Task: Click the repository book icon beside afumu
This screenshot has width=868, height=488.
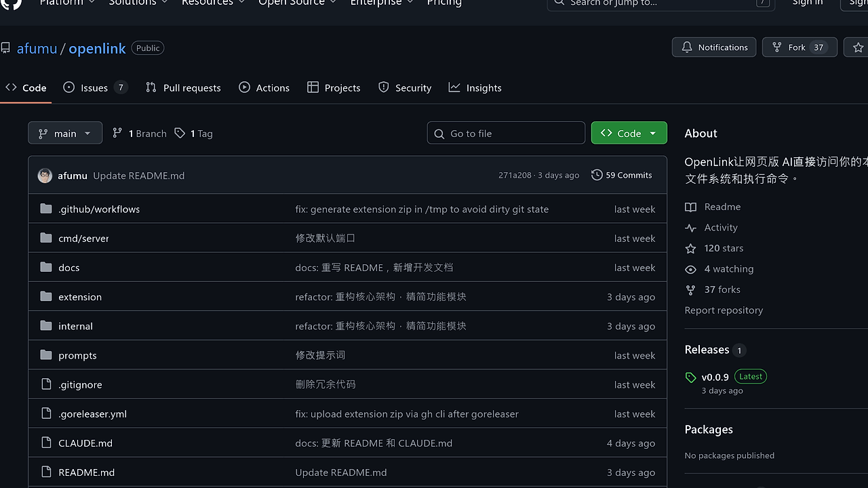Action: [x=5, y=48]
